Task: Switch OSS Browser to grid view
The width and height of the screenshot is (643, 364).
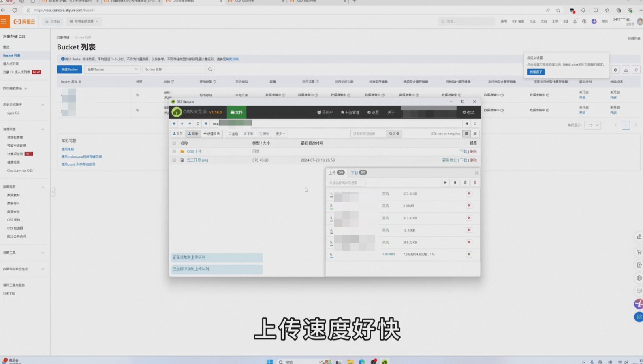Action: click(x=475, y=134)
